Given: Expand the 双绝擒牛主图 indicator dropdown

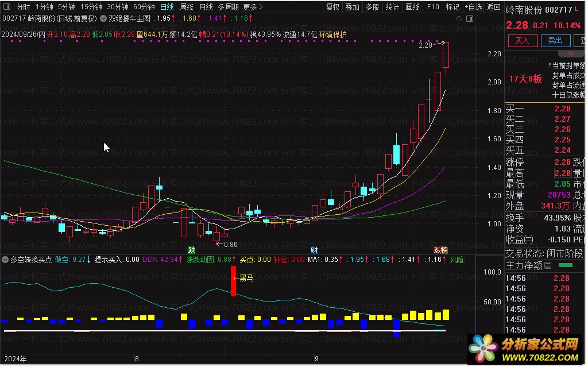Looking at the screenshot, I should [103, 18].
